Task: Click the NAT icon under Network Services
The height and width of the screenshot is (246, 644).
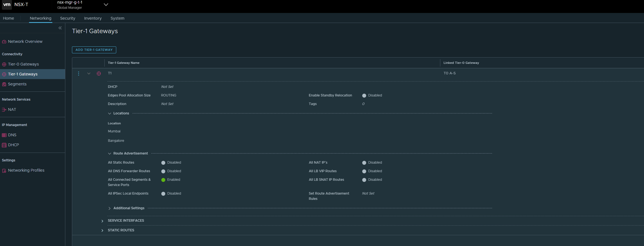Action: point(4,110)
